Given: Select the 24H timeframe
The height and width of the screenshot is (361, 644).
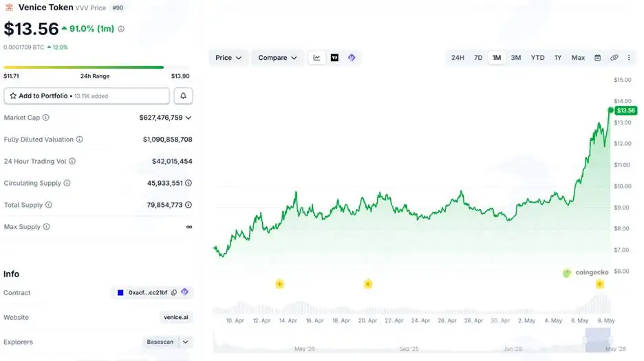Looking at the screenshot, I should tap(458, 58).
